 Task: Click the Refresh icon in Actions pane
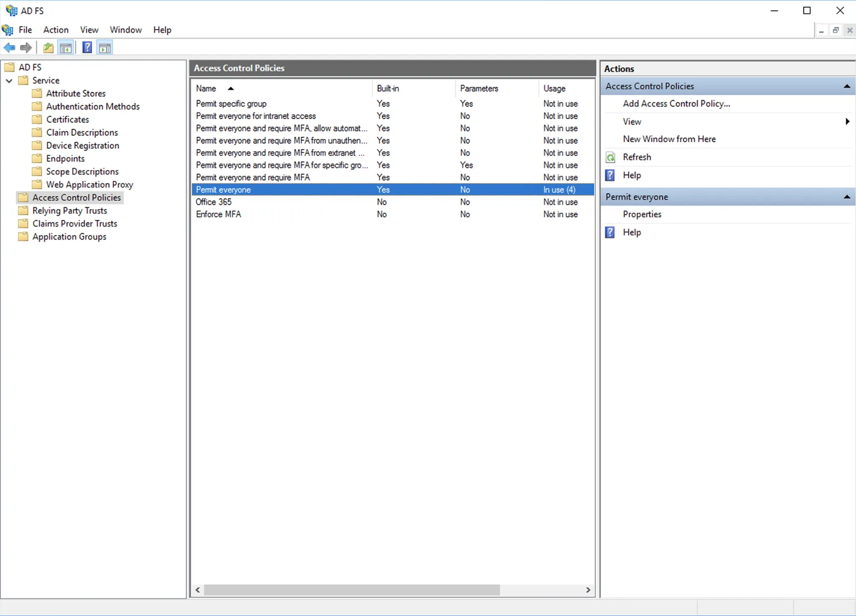click(610, 157)
